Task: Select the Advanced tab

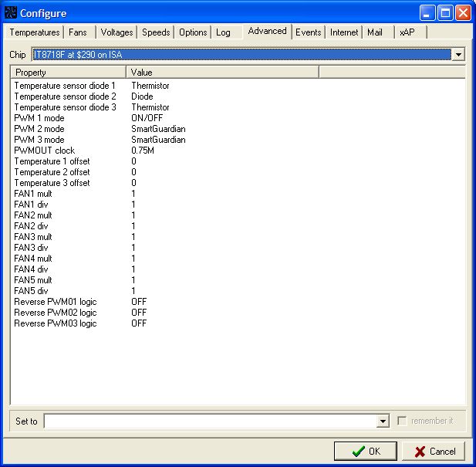Action: coord(267,31)
